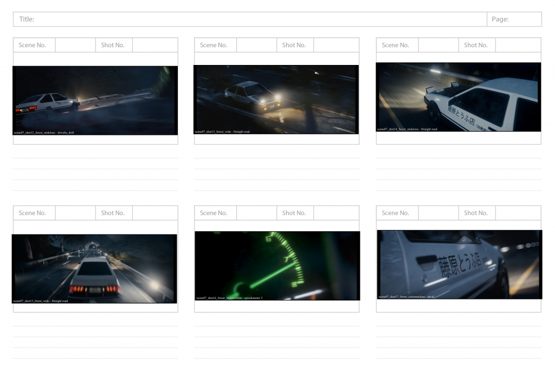Screen dimensions: 555x392
Task: Select the empty Scene No. box above speedometer panel
Action: pyautogui.click(x=256, y=213)
